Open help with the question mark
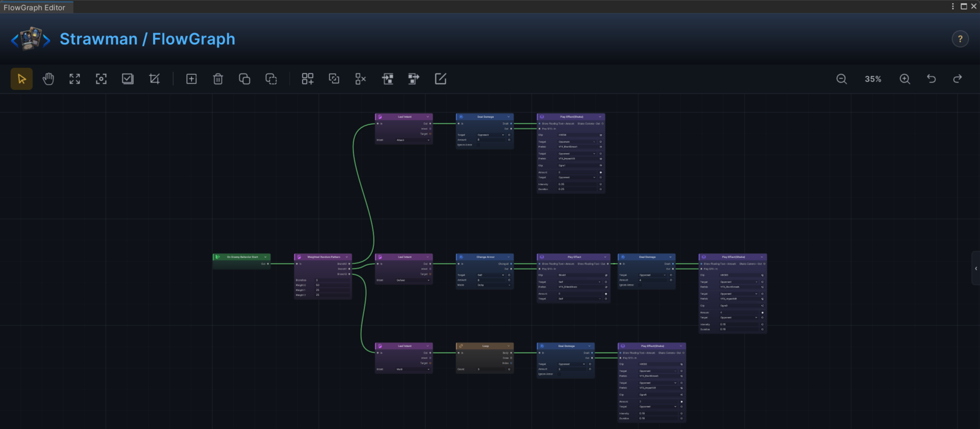The image size is (980, 429). (x=960, y=39)
